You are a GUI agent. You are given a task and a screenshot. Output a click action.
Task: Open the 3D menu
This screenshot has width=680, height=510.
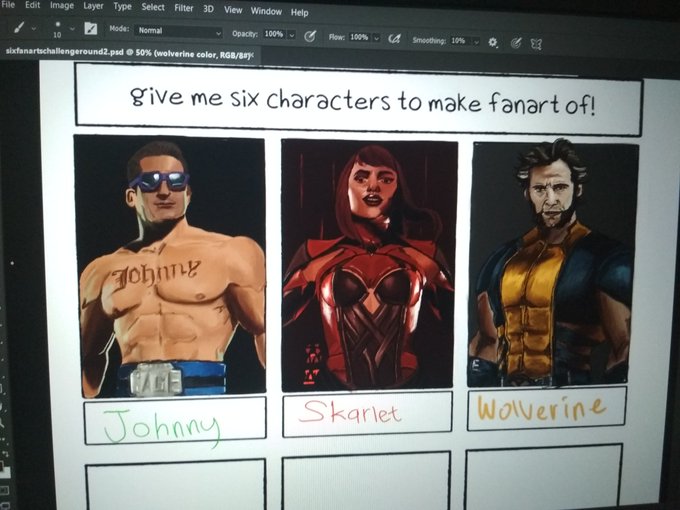click(208, 9)
